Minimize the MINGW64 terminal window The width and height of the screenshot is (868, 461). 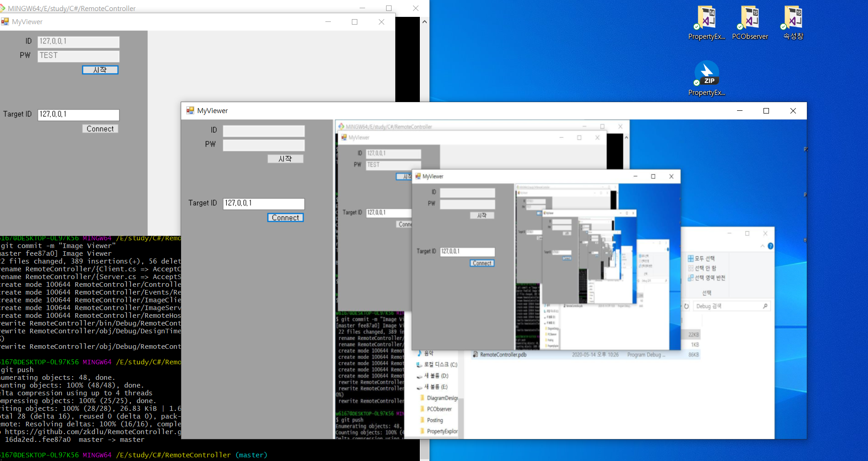pos(362,8)
